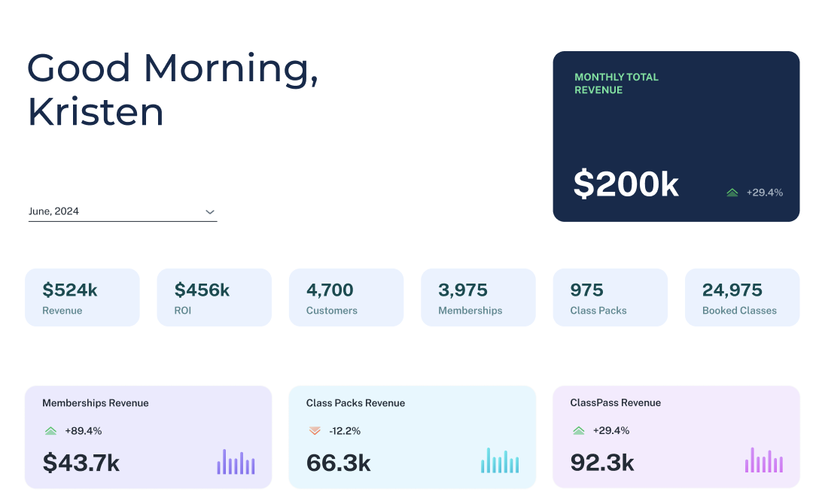Click the 24,975 Booked Classes tile
The image size is (819, 504).
tap(742, 298)
